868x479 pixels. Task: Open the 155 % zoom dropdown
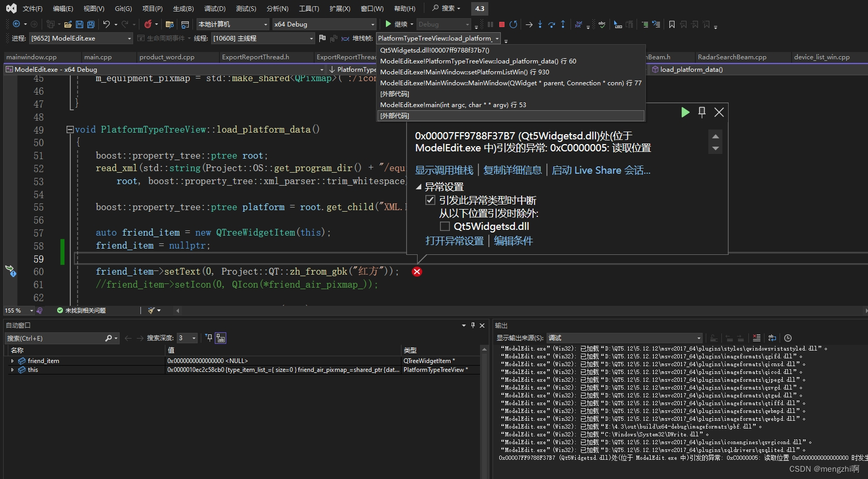pyautogui.click(x=19, y=310)
